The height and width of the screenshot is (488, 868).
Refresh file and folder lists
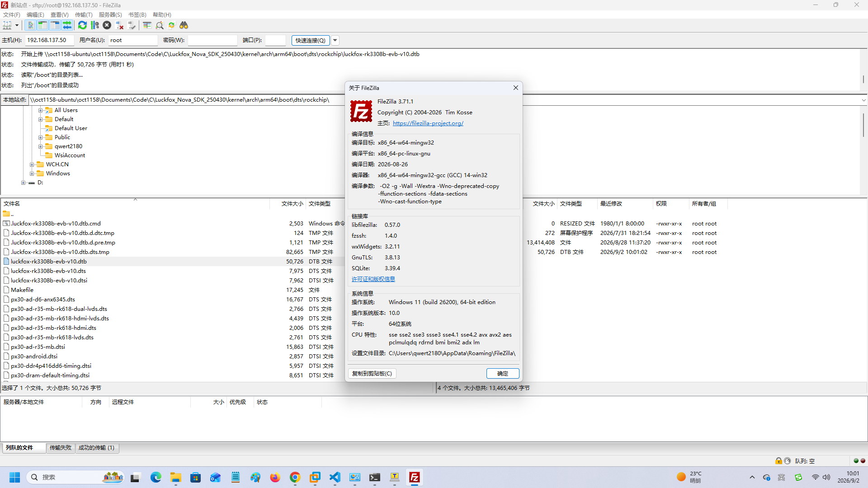pyautogui.click(x=82, y=25)
